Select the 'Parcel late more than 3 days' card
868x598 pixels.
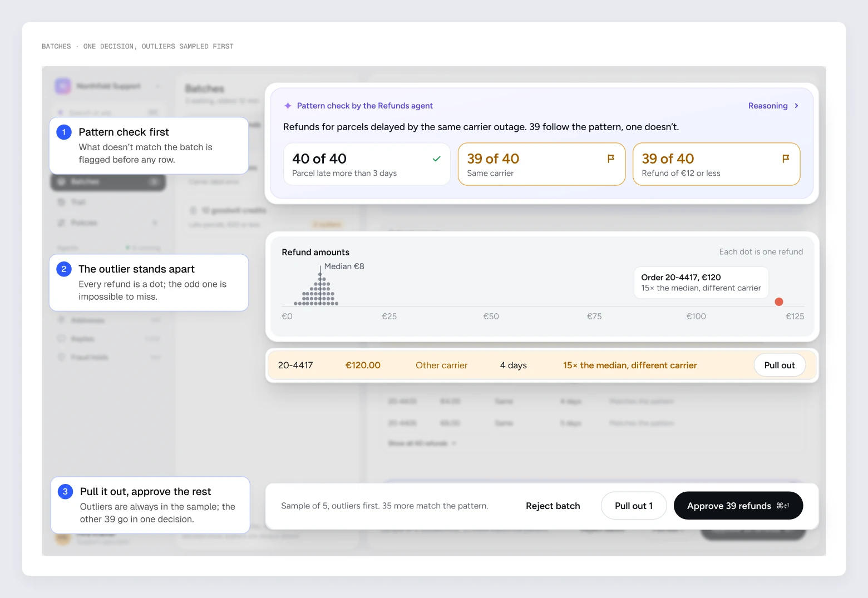[367, 164]
